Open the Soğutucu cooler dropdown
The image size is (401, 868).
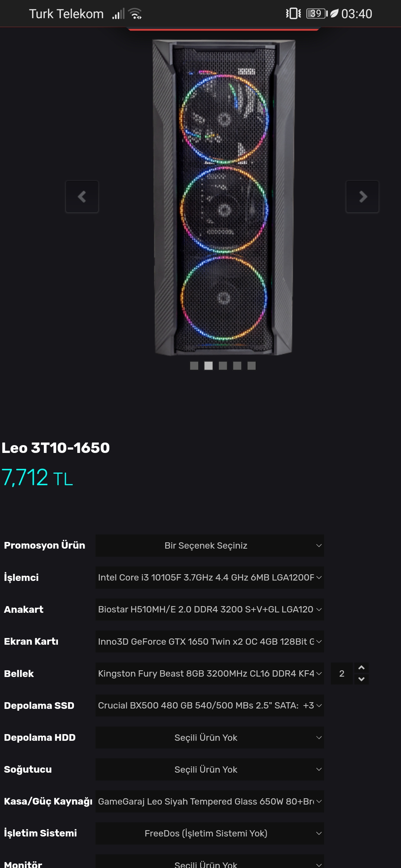click(x=210, y=769)
